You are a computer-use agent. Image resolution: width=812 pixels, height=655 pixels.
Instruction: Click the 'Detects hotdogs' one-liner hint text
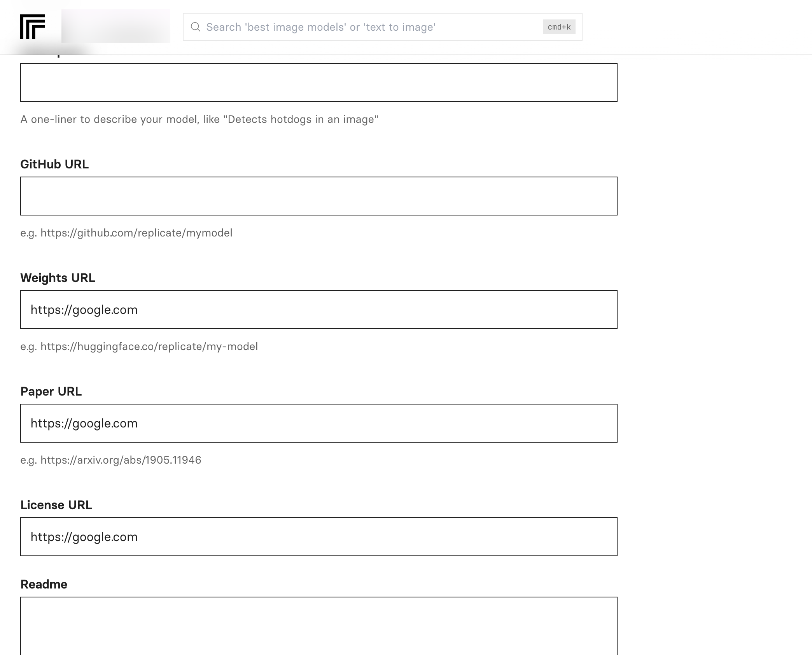pos(199,119)
